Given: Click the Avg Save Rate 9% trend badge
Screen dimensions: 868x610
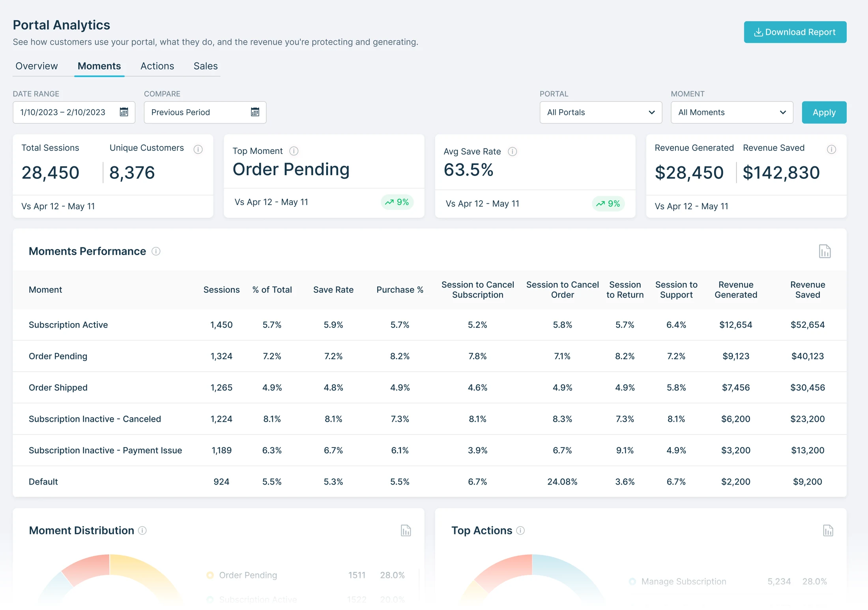Looking at the screenshot, I should pos(608,204).
